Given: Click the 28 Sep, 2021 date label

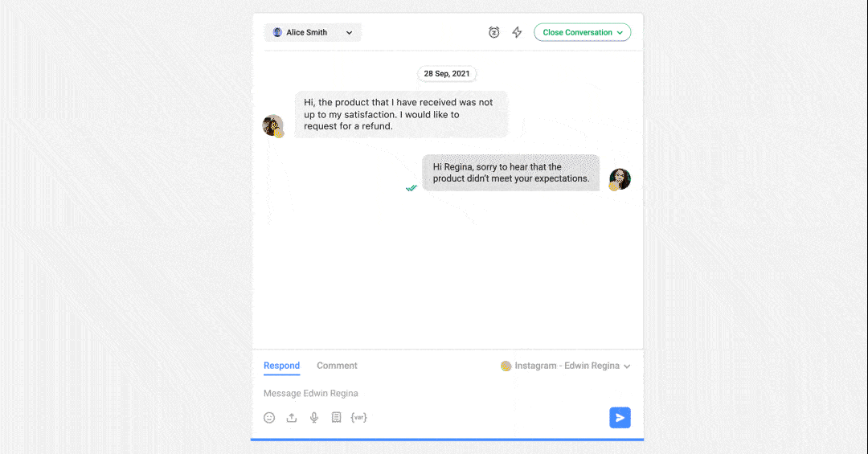Looking at the screenshot, I should [x=447, y=74].
